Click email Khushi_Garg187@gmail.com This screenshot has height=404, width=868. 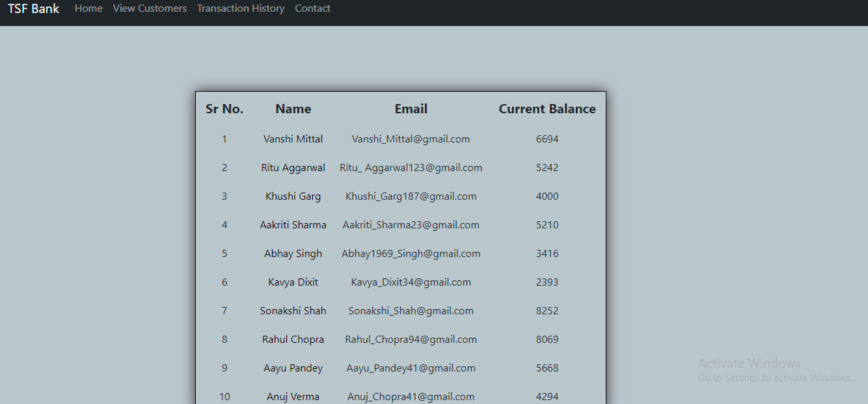(411, 196)
